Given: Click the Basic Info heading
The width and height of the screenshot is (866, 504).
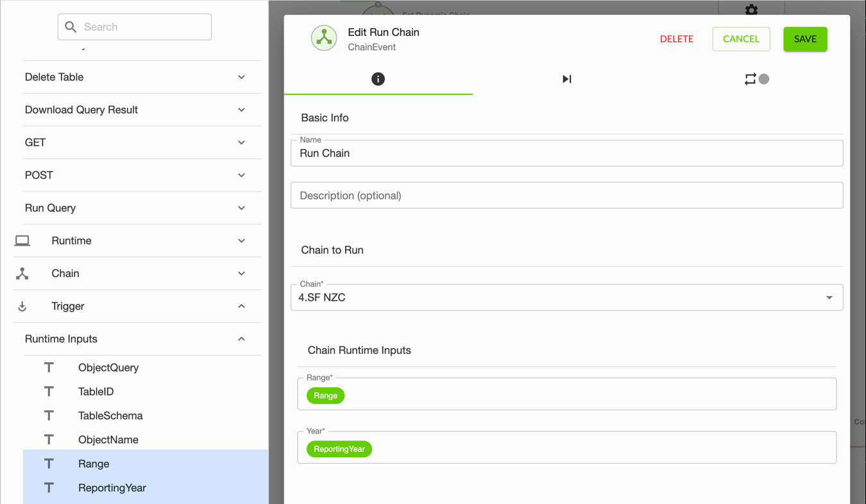Looking at the screenshot, I should pos(325,118).
